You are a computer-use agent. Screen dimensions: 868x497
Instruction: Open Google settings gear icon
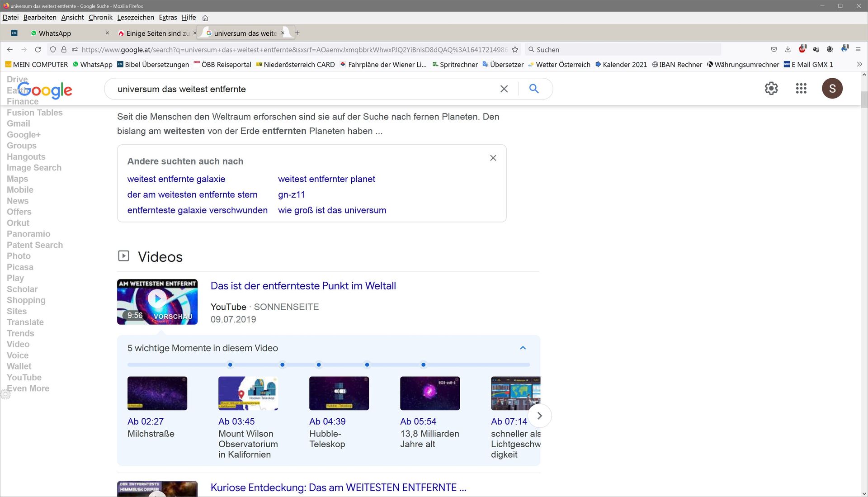[x=771, y=89]
